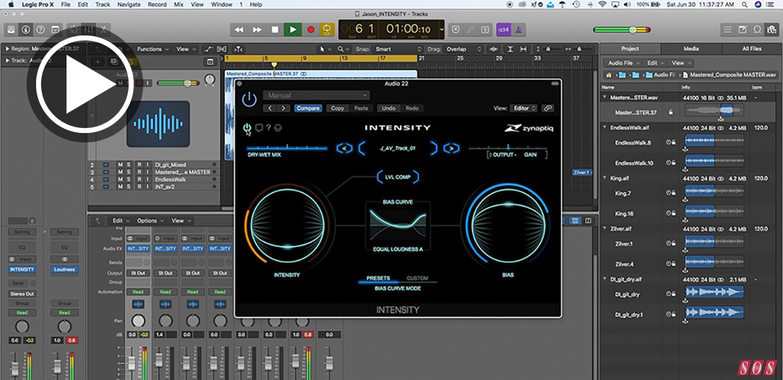This screenshot has height=380, width=783.
Task: Go to next plugin setting arrow
Action: coord(283,108)
